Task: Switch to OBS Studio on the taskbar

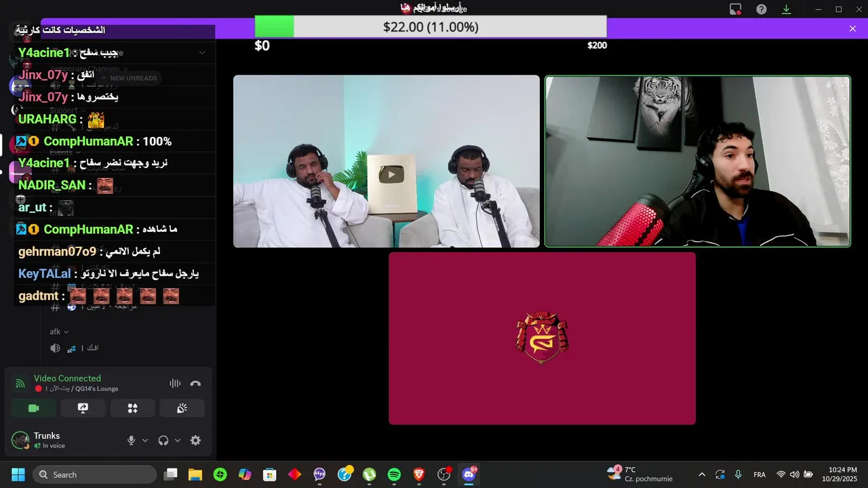Action: [x=444, y=474]
